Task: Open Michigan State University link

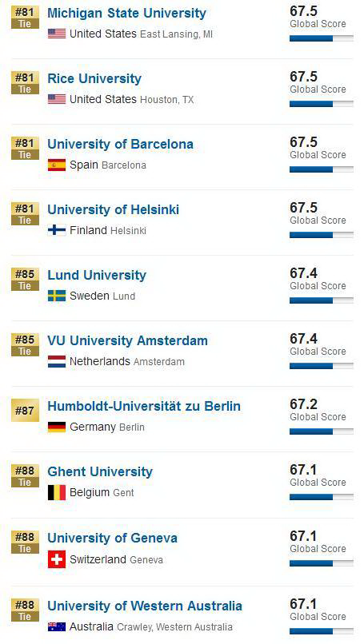Action: pyautogui.click(x=126, y=13)
